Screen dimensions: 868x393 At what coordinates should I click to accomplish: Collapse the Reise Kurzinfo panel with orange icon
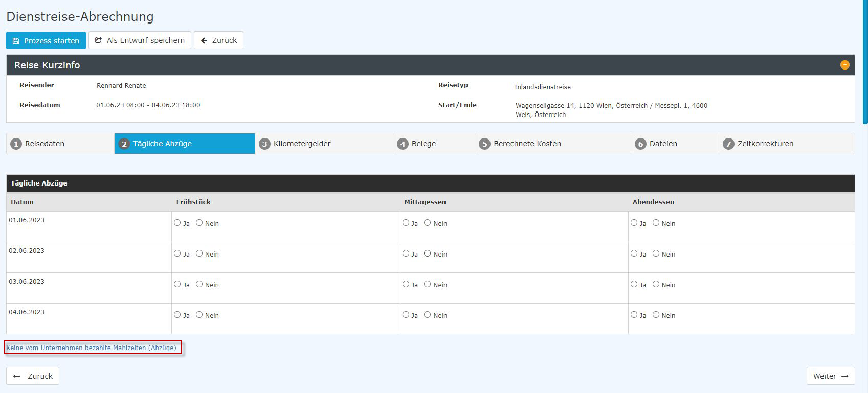coord(844,65)
